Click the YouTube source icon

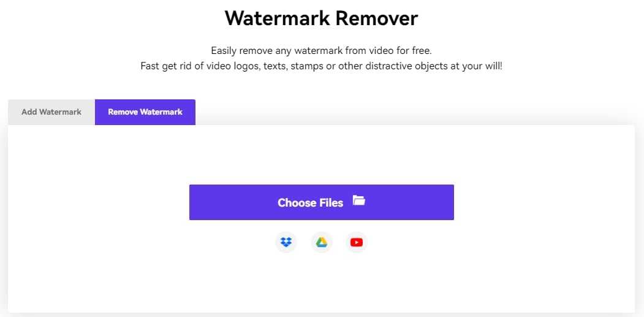click(357, 242)
